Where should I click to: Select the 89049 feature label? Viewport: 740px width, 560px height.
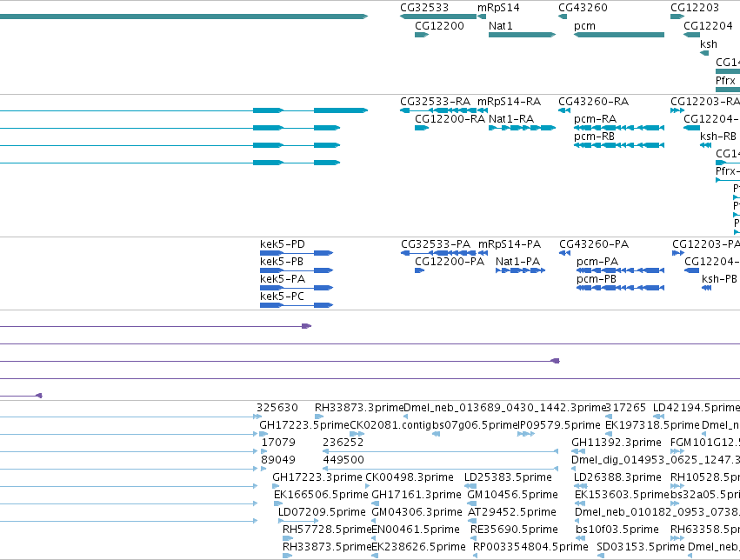tap(278, 460)
